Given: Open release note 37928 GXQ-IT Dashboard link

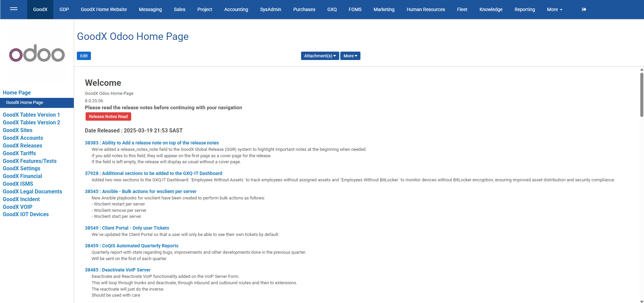Looking at the screenshot, I should (x=153, y=173).
